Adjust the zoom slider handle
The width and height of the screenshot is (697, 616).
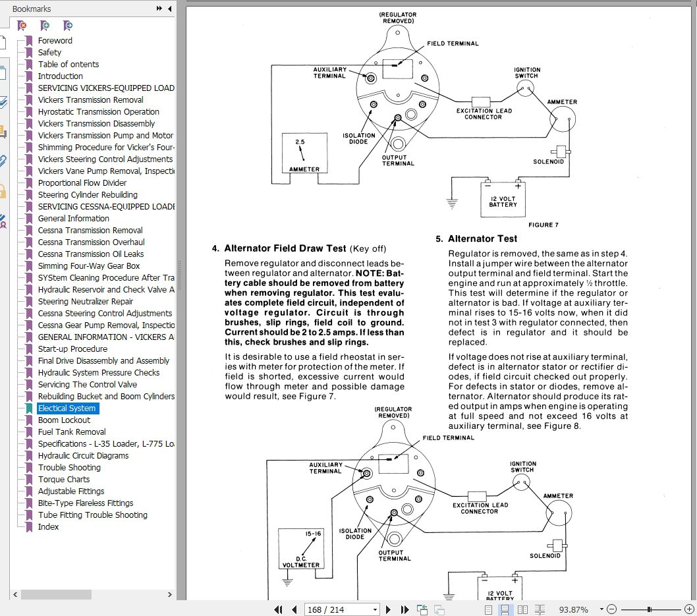[x=650, y=609]
